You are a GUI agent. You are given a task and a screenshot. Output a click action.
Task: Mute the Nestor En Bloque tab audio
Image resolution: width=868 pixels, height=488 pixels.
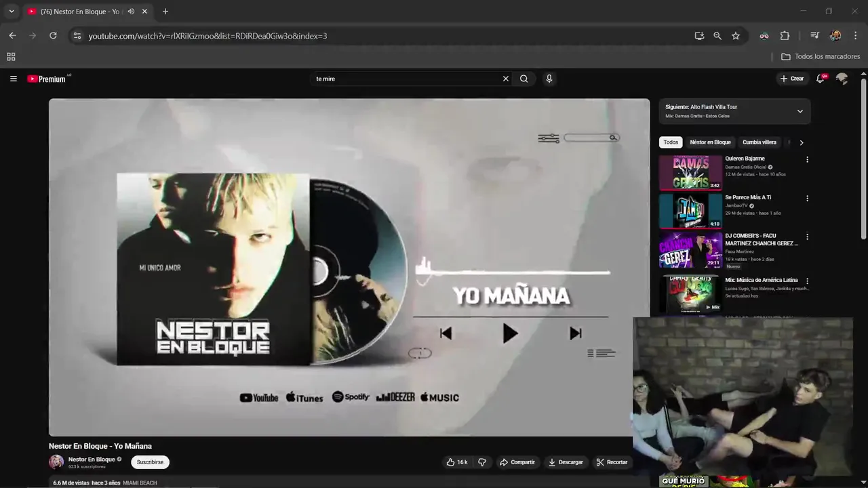point(131,12)
